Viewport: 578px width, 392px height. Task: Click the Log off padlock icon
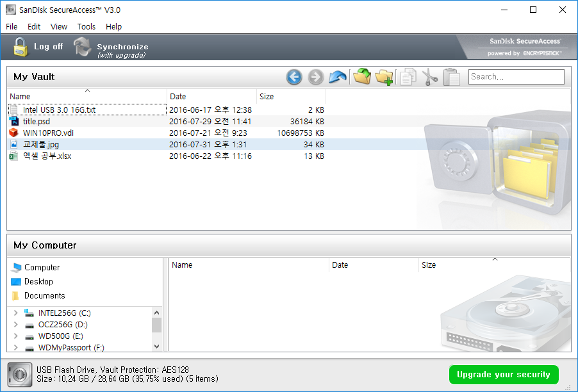(x=21, y=47)
